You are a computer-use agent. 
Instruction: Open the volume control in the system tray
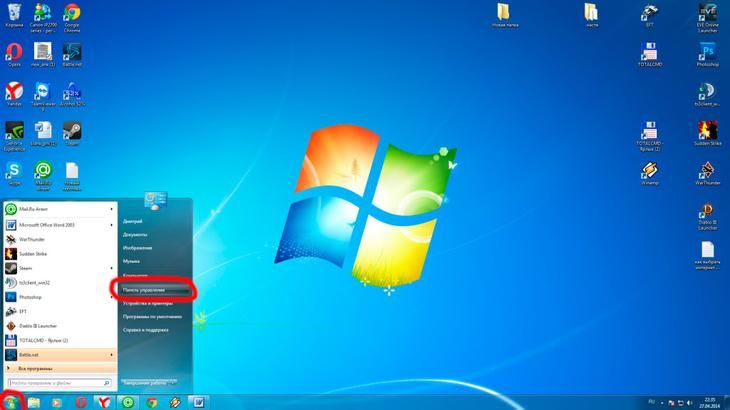[689, 403]
